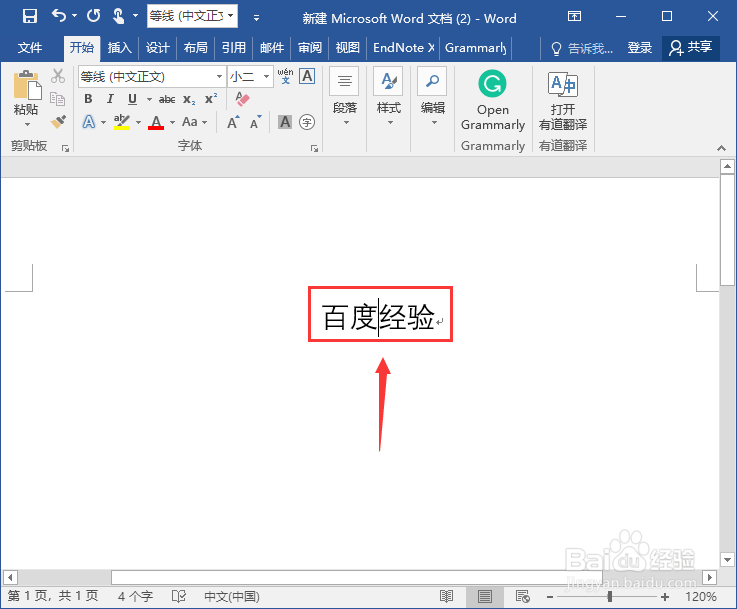Toggle character shading A icon

pyautogui.click(x=285, y=122)
